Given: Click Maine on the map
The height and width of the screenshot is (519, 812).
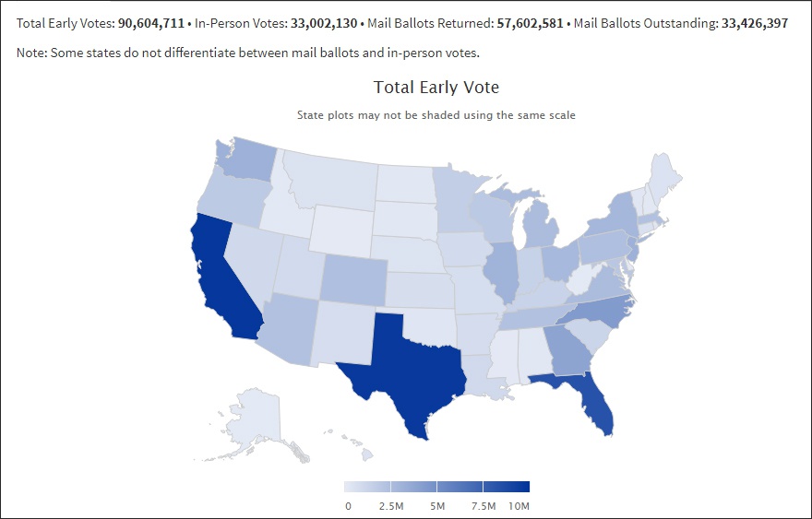Looking at the screenshot, I should [x=663, y=179].
